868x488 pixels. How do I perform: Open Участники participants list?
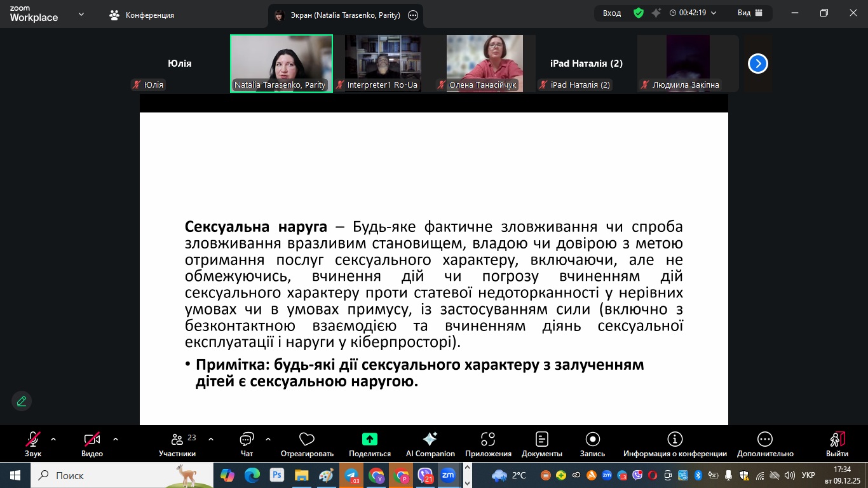coord(177,439)
